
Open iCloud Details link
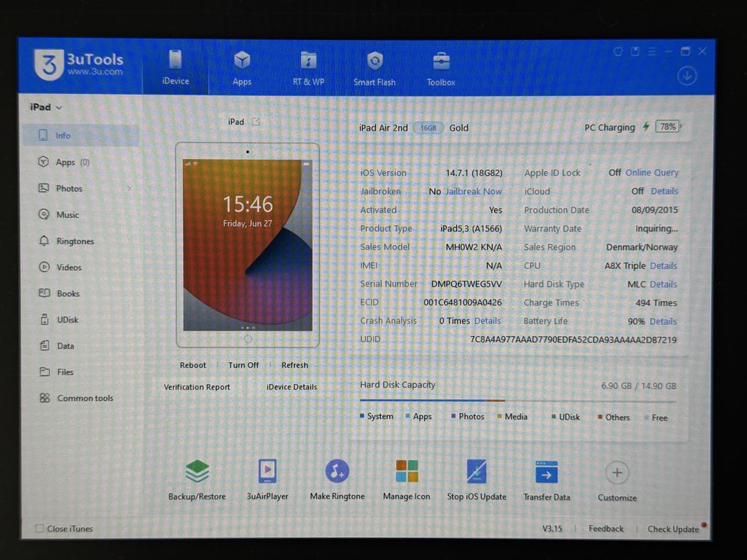(x=664, y=191)
